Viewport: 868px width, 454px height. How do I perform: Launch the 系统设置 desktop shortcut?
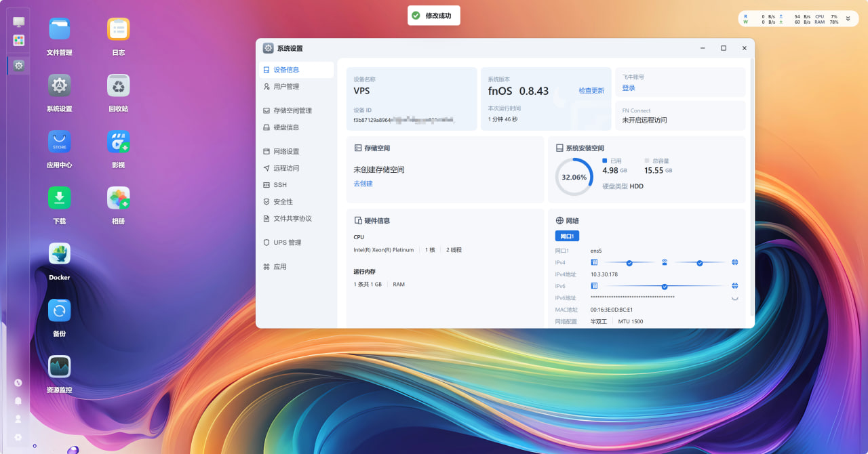pyautogui.click(x=59, y=85)
